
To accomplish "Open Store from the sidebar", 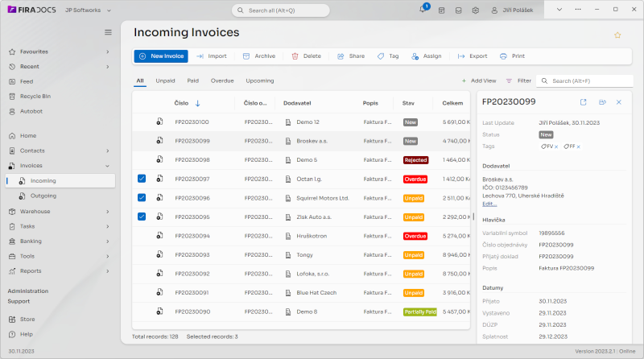I will [27, 320].
